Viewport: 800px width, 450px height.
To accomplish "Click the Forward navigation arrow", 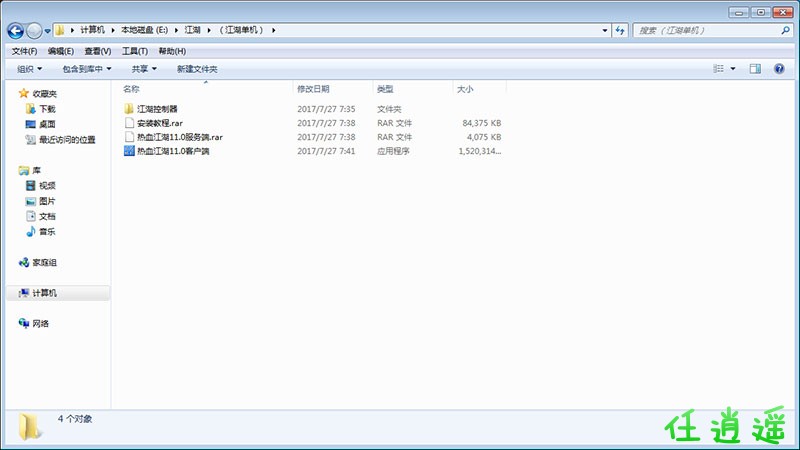I will point(34,31).
